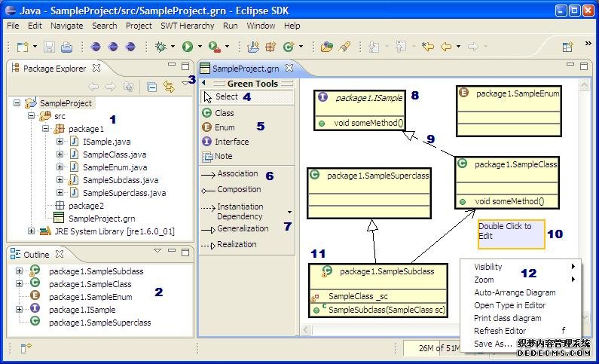
Task: Click the Back navigation arrow icon
Action: [x=446, y=47]
